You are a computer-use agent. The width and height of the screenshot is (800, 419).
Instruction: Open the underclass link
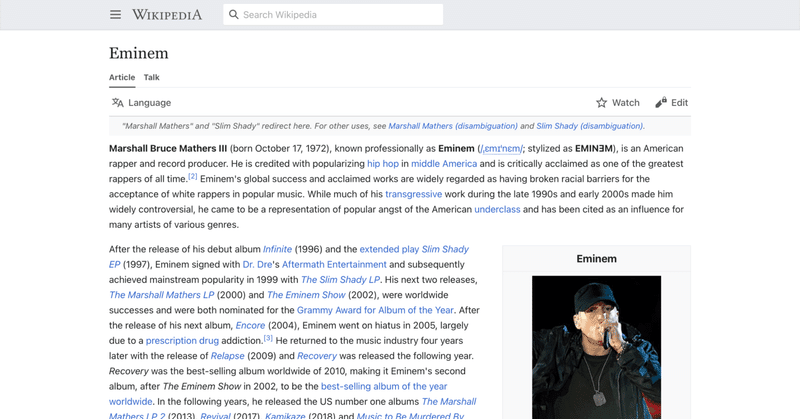[x=497, y=209]
